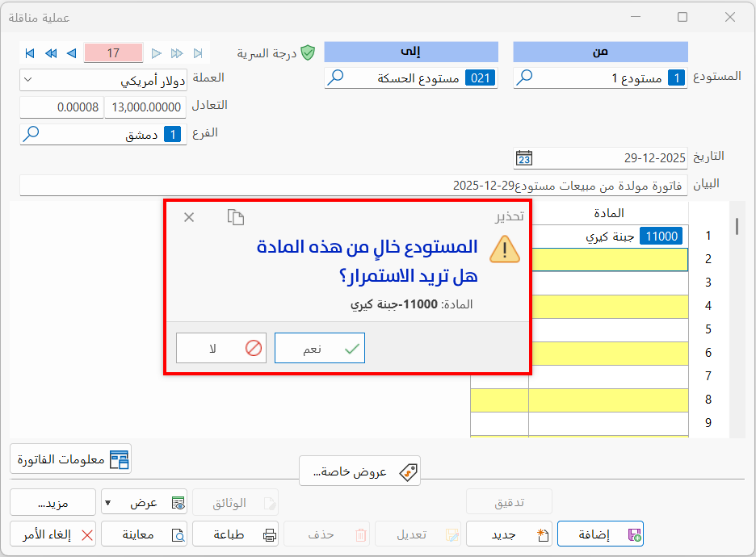This screenshot has height=557, width=756.
Task: Select row number 2 in grid
Action: point(708,259)
